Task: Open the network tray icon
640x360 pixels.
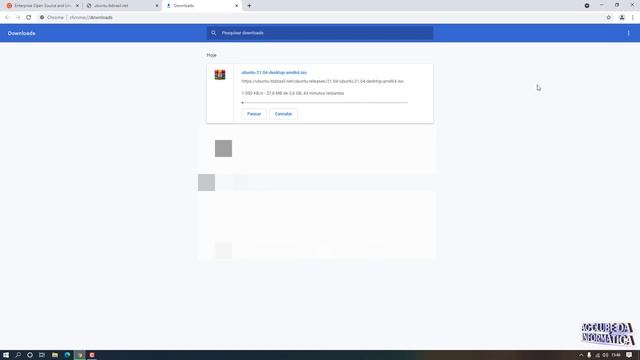Action: coord(598,355)
